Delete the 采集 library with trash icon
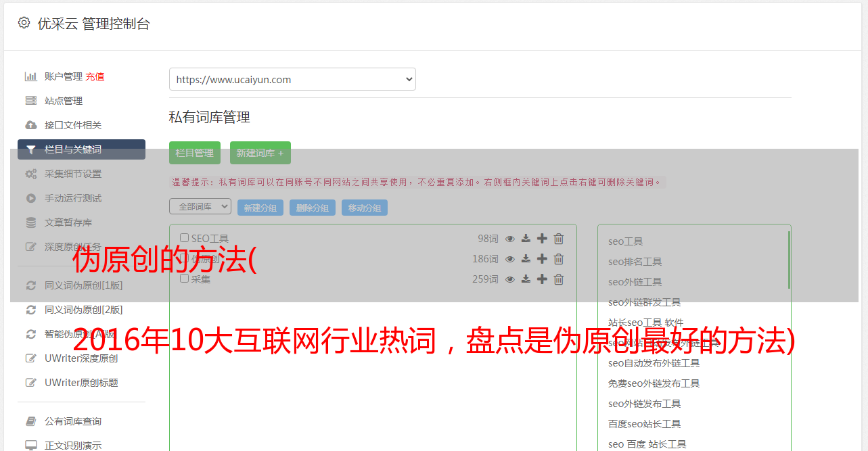 pos(559,279)
